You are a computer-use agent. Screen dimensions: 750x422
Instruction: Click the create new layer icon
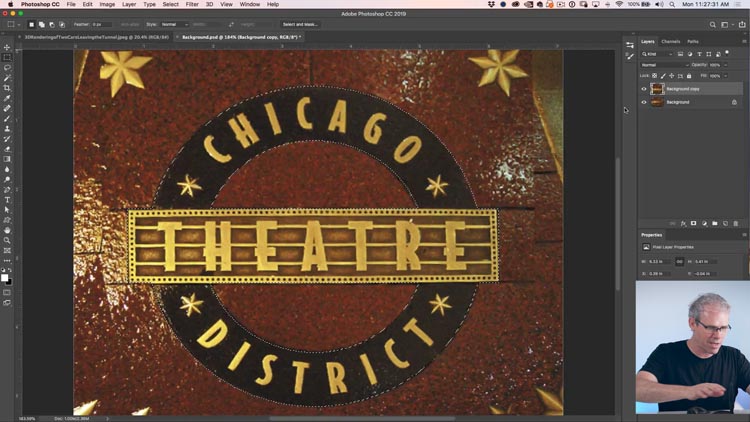pos(726,223)
